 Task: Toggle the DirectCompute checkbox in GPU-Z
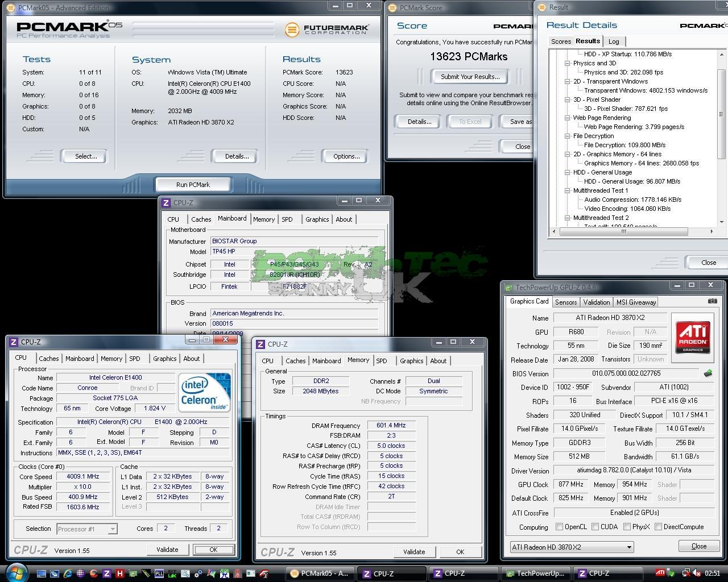pyautogui.click(x=658, y=527)
